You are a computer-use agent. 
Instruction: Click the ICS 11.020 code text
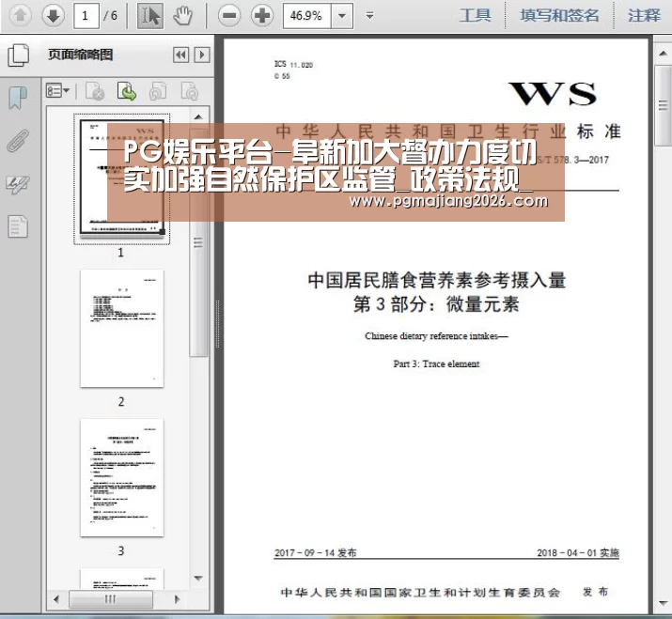click(x=293, y=64)
